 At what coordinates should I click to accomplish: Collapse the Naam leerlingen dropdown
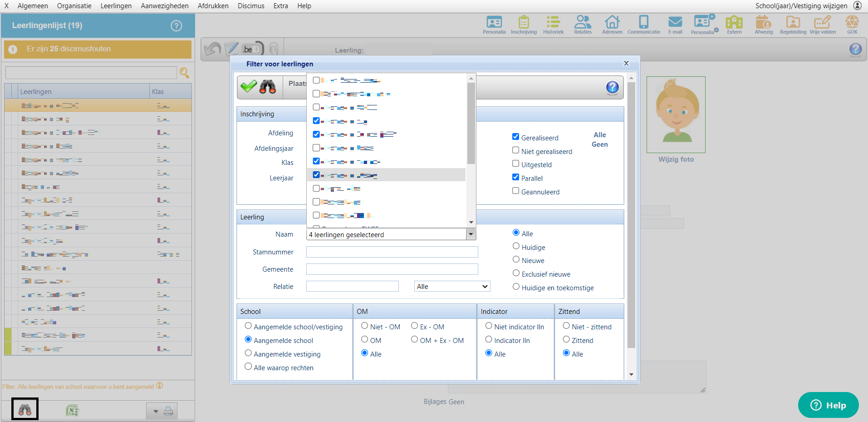click(x=471, y=234)
